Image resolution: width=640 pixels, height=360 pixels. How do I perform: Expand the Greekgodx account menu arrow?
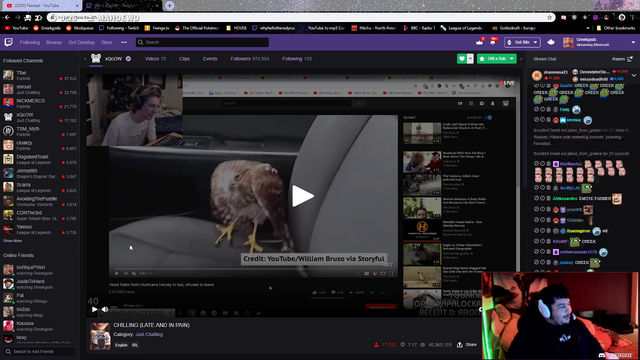point(633,42)
